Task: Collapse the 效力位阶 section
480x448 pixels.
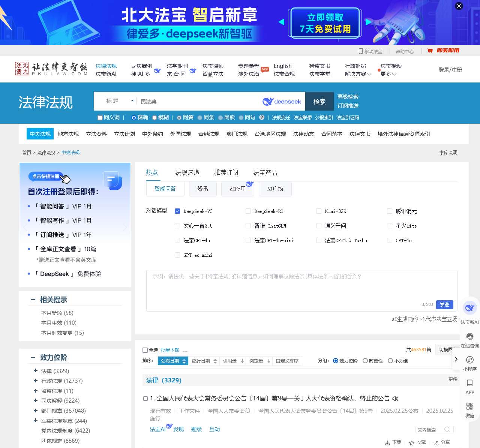Action: (33, 357)
